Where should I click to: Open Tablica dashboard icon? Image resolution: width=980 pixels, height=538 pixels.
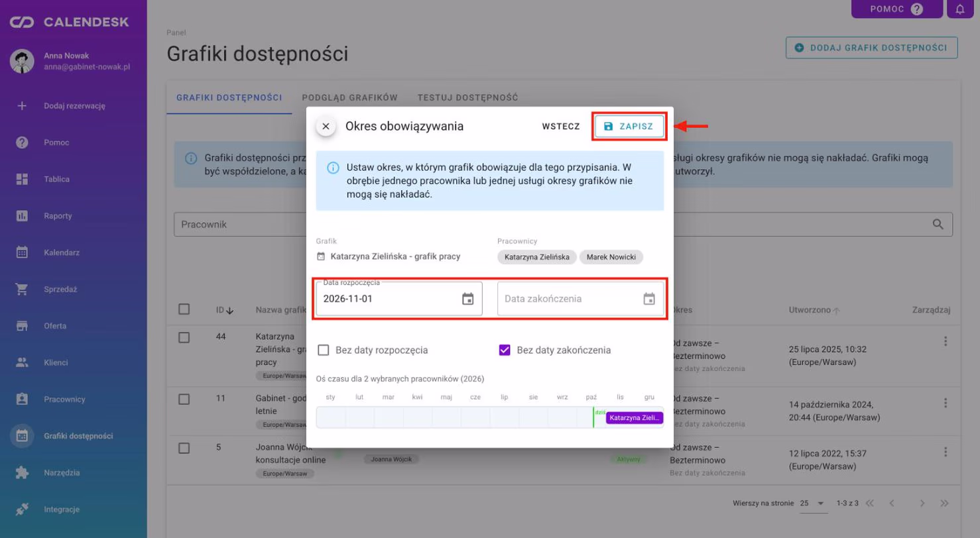coord(22,179)
